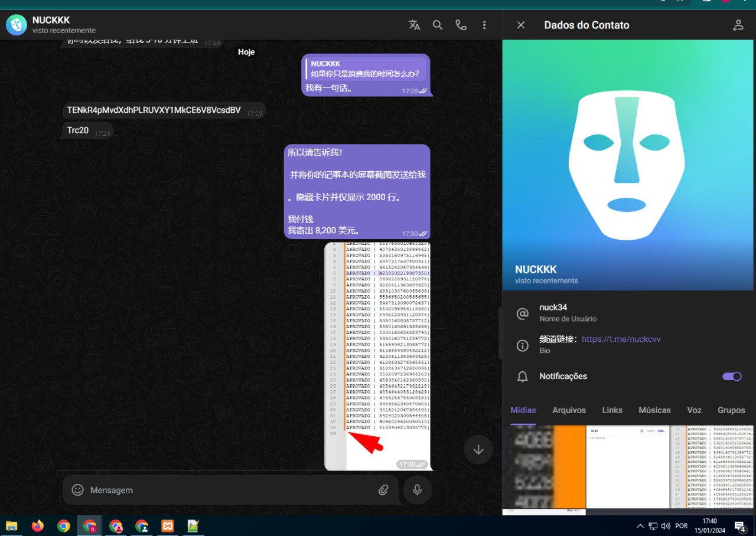Click the NUCKKK name in chat header
756x536 pixels.
[51, 20]
